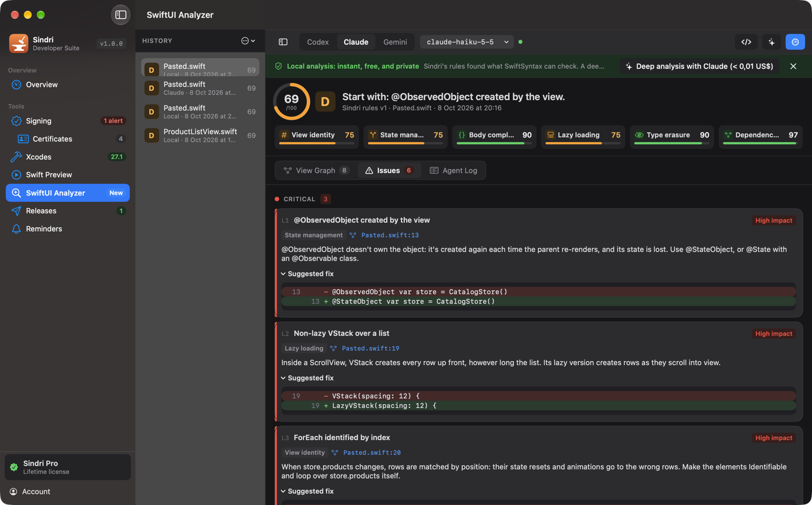Image resolution: width=812 pixels, height=505 pixels.
Task: Open the History options ellipsis menu
Action: pos(248,41)
